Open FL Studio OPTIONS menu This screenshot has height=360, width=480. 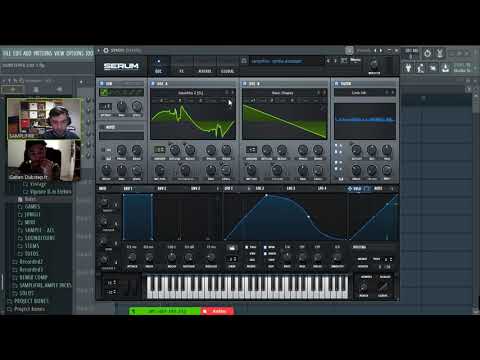point(75,53)
